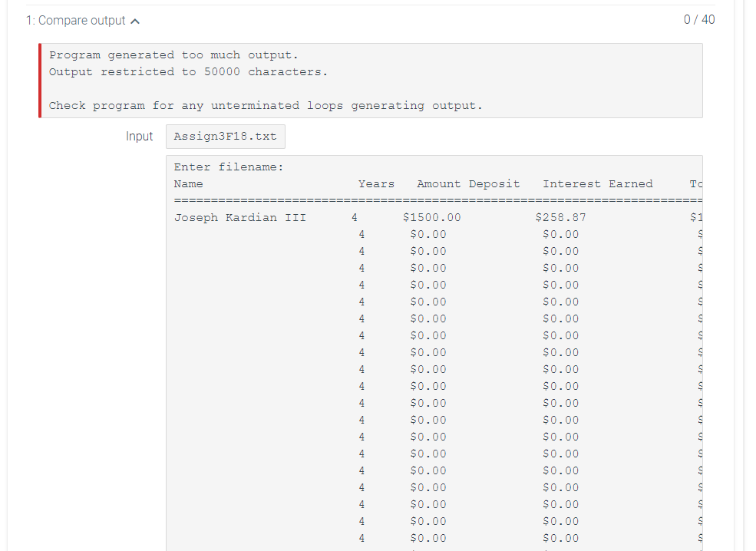
Task: Click the $258.87 interest value
Action: (560, 217)
